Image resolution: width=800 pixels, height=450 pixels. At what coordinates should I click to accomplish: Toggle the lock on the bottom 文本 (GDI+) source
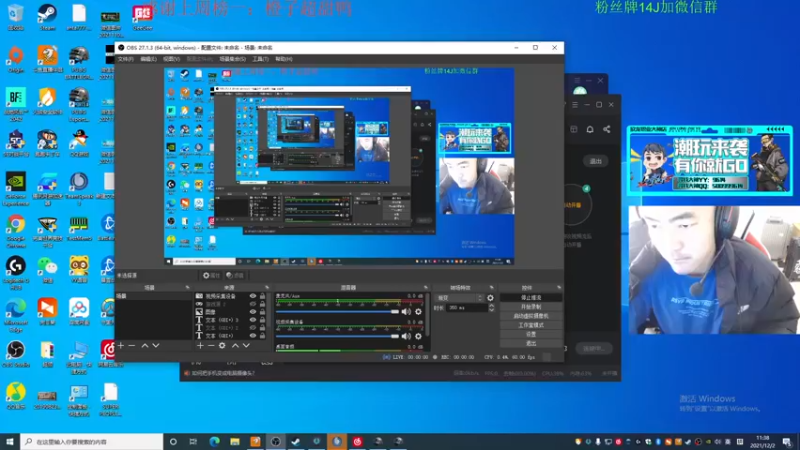(x=262, y=336)
